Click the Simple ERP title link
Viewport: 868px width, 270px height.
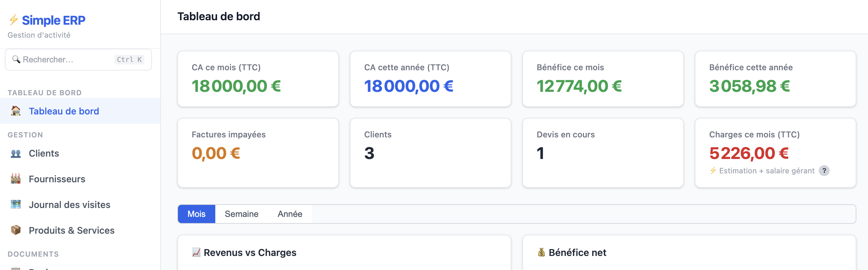pos(54,20)
